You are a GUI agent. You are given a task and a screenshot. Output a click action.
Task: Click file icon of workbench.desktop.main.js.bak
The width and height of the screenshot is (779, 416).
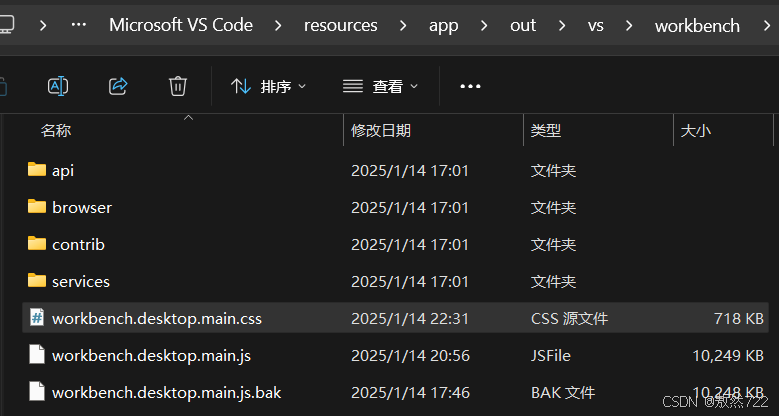(37, 392)
